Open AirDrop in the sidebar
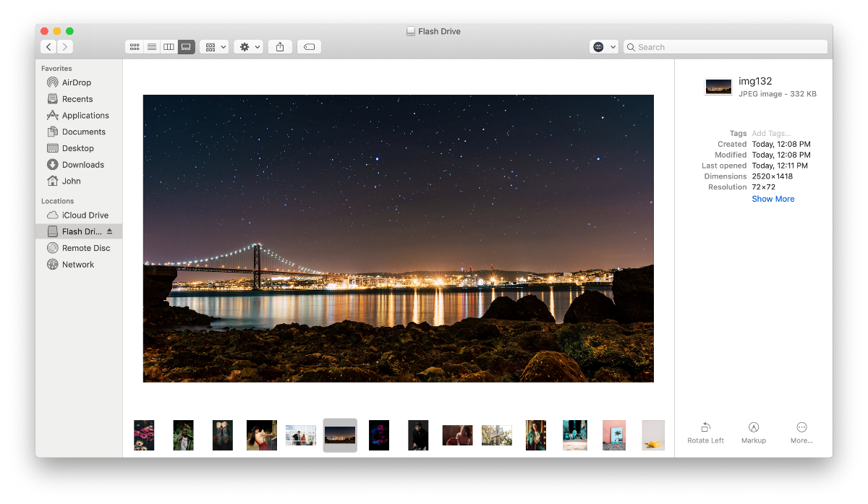Image resolution: width=868 pixels, height=504 pixels. (79, 82)
